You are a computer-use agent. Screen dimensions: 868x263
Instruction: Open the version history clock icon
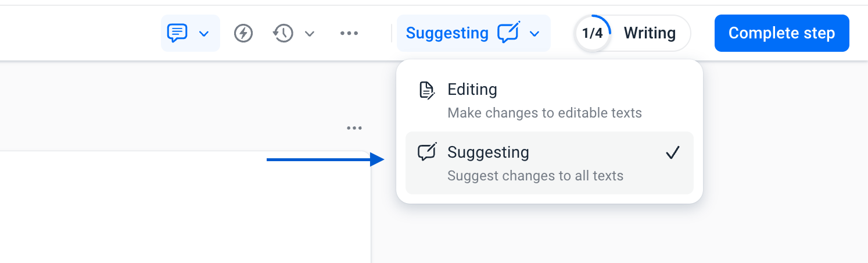pyautogui.click(x=283, y=33)
